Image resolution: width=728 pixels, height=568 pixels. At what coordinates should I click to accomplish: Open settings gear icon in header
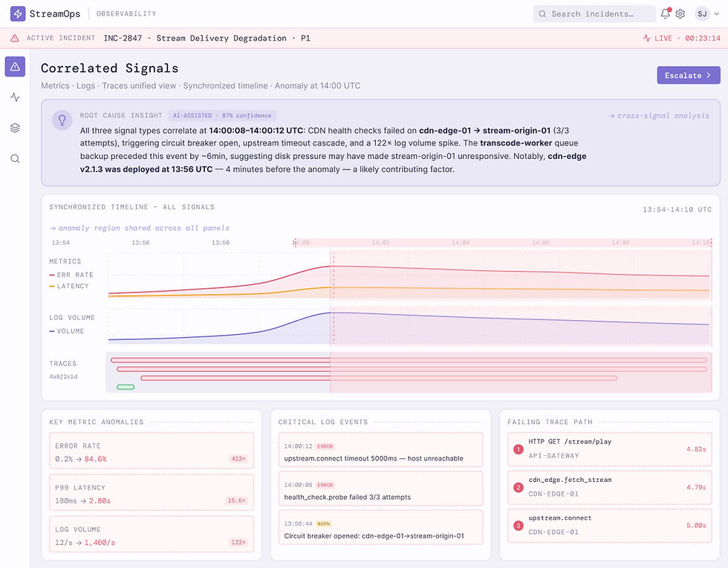pos(680,14)
